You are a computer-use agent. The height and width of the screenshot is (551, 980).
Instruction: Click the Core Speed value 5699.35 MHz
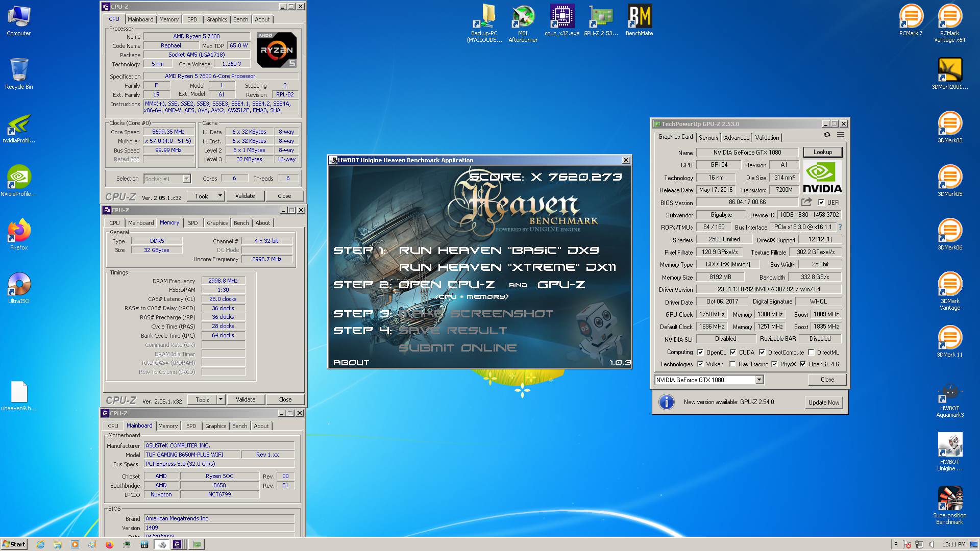click(168, 132)
